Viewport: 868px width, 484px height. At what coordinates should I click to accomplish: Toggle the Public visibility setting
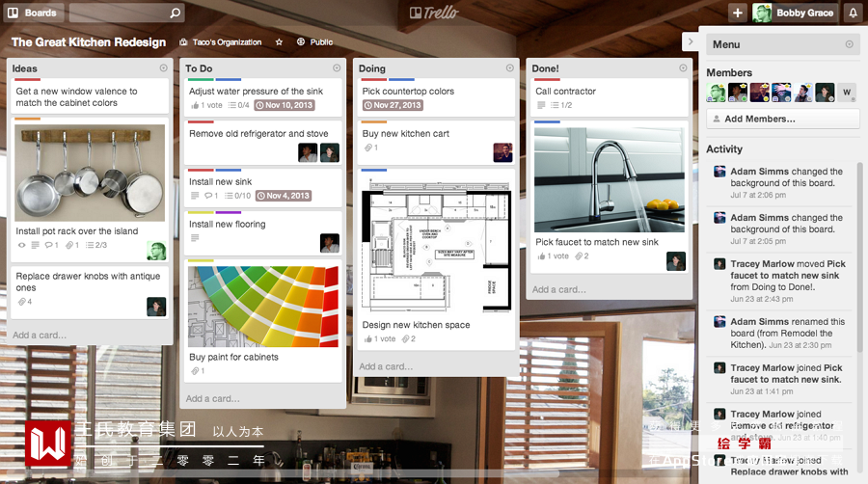[315, 42]
